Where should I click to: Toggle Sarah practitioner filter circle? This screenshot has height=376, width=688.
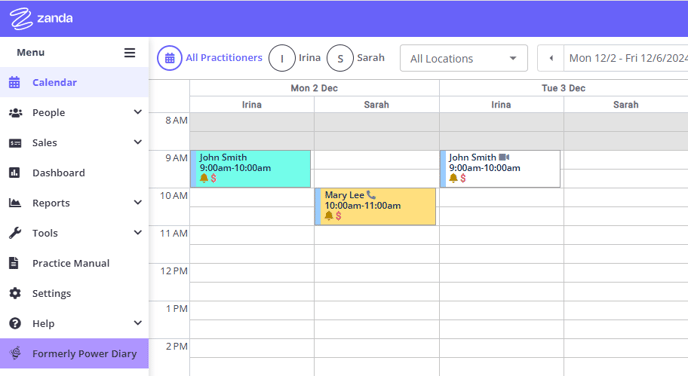coord(340,58)
